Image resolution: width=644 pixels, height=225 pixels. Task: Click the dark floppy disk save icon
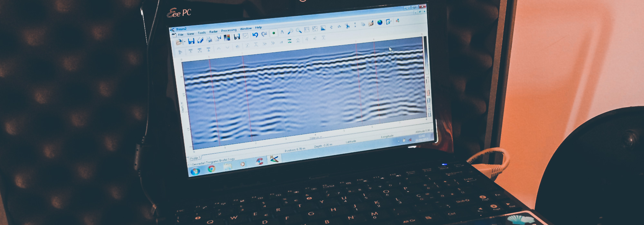[x=237, y=37]
